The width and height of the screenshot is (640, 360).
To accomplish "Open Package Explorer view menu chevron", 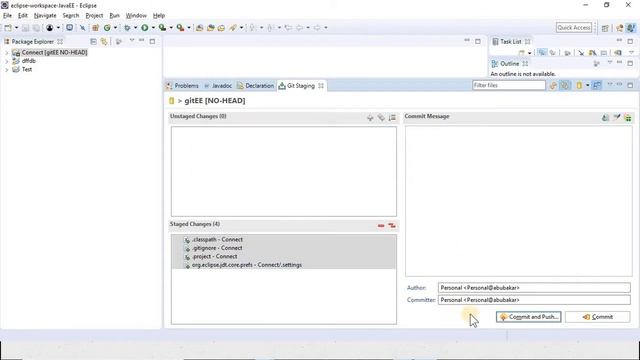I will [x=132, y=41].
